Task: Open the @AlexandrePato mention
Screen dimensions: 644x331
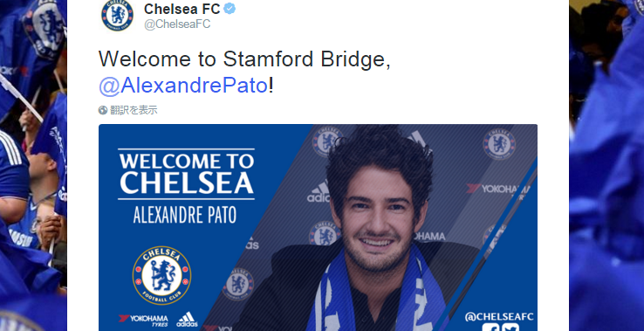Action: point(183,86)
